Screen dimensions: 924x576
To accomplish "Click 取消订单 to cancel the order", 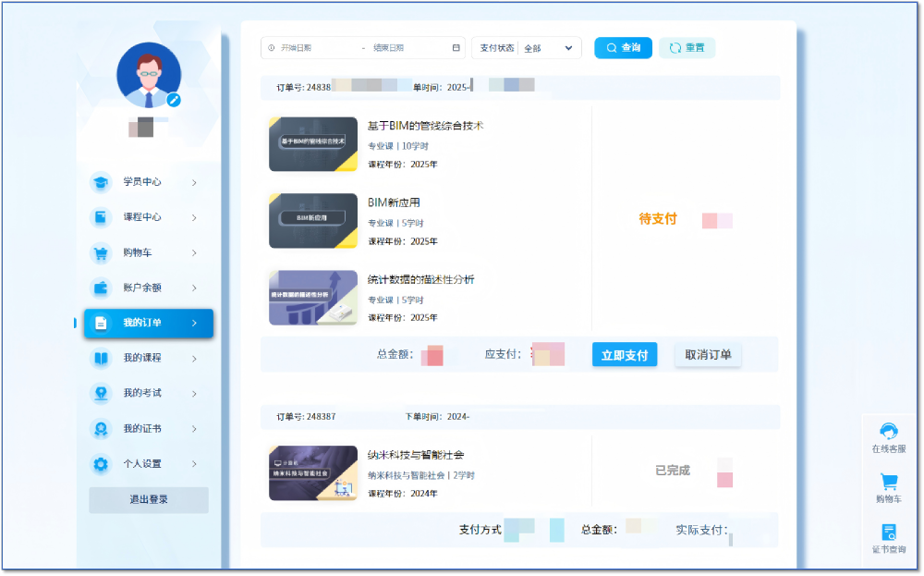I will pyautogui.click(x=708, y=355).
